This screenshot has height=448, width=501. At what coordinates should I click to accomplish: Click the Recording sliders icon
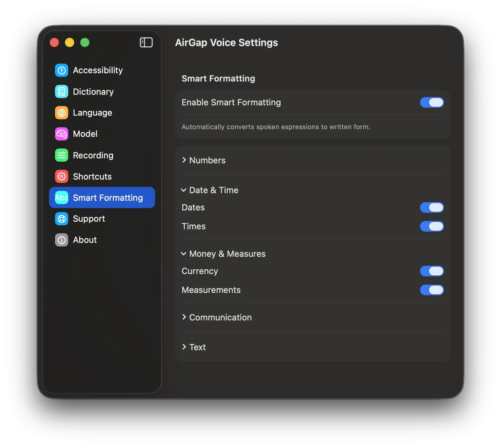click(x=62, y=155)
